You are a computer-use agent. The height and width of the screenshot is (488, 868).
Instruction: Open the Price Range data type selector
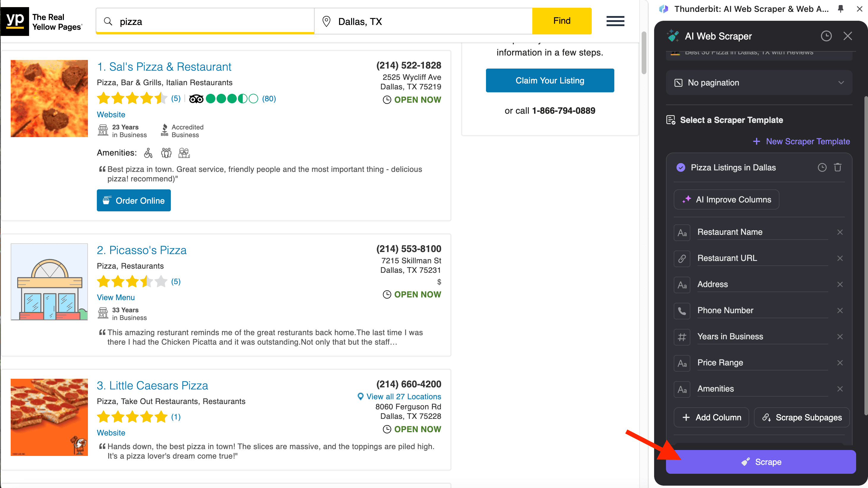click(x=682, y=363)
